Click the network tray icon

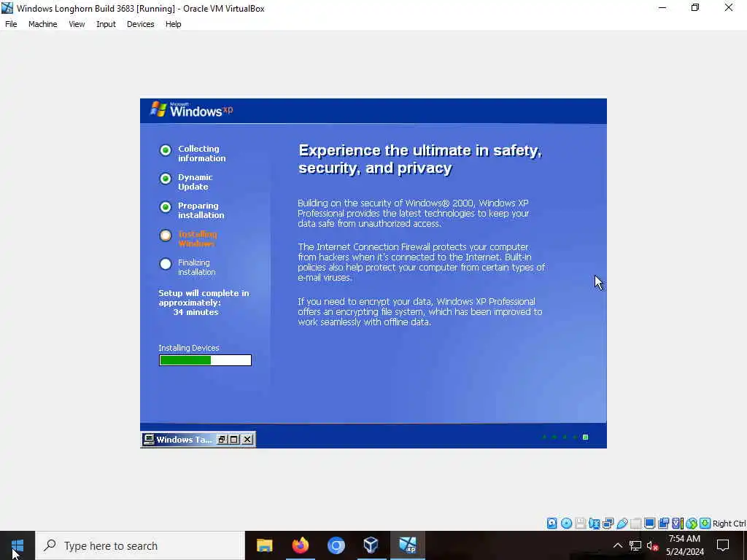(x=635, y=545)
